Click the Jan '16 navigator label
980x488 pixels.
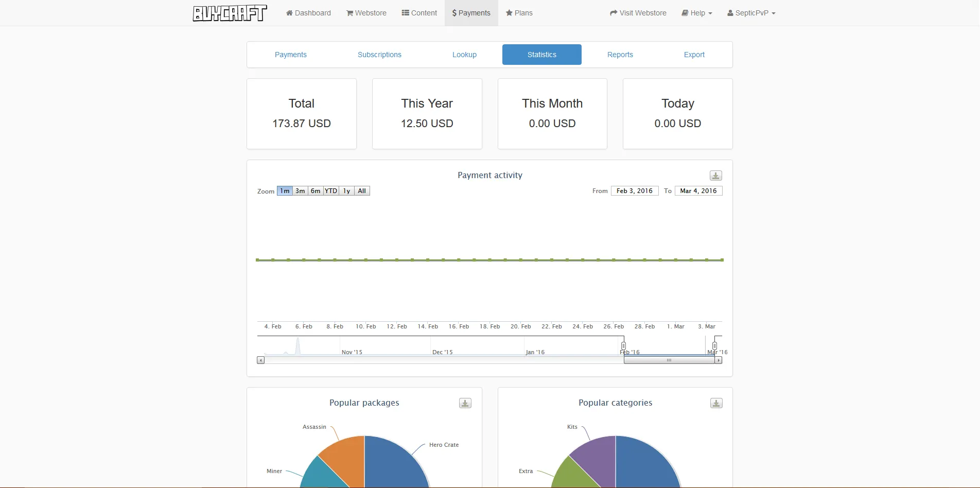coord(535,352)
